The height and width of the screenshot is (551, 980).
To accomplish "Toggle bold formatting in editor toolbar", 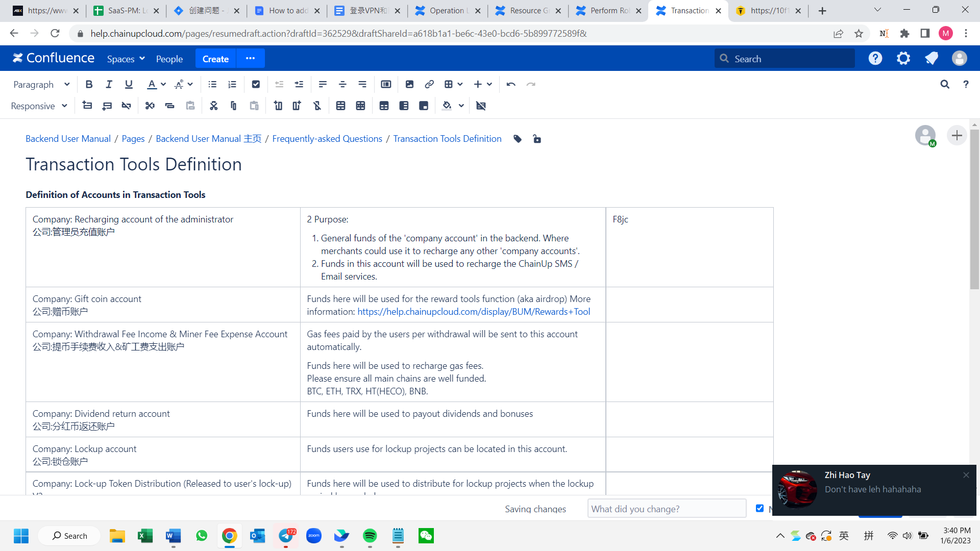I will click(x=89, y=84).
